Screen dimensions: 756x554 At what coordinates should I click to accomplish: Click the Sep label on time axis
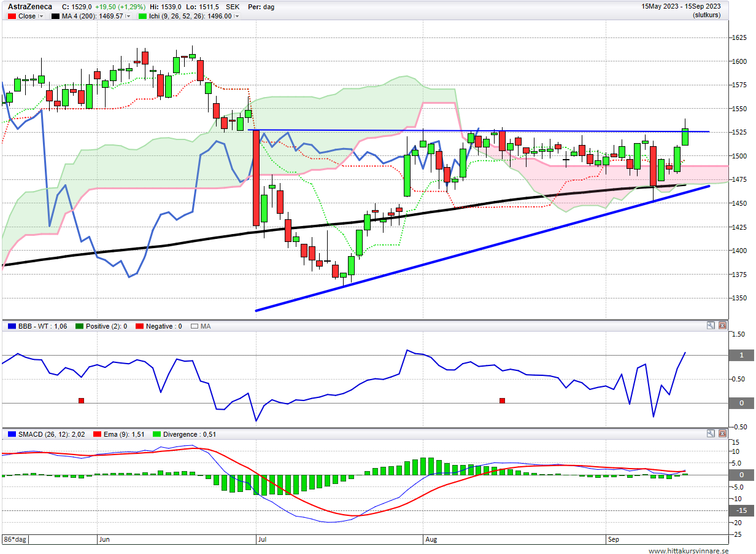(614, 539)
